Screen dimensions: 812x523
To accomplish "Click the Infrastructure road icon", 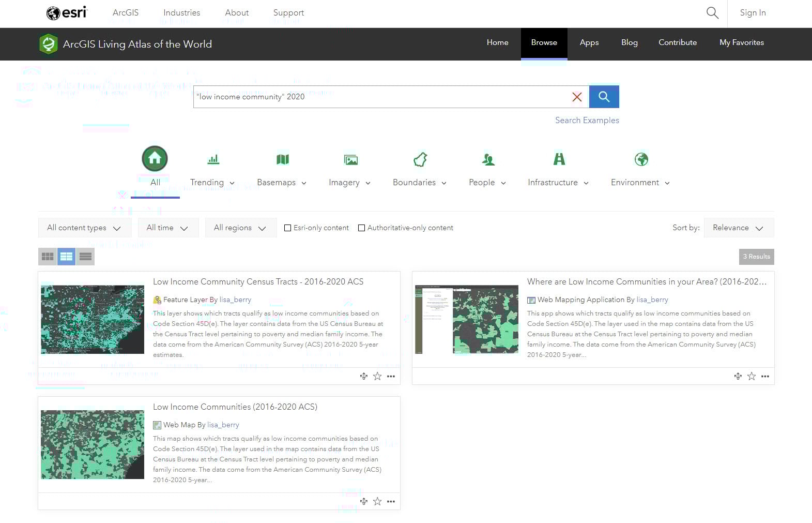I will pyautogui.click(x=559, y=159).
